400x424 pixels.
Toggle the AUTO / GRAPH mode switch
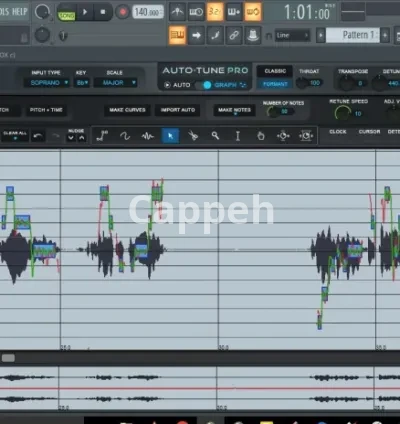(x=203, y=85)
